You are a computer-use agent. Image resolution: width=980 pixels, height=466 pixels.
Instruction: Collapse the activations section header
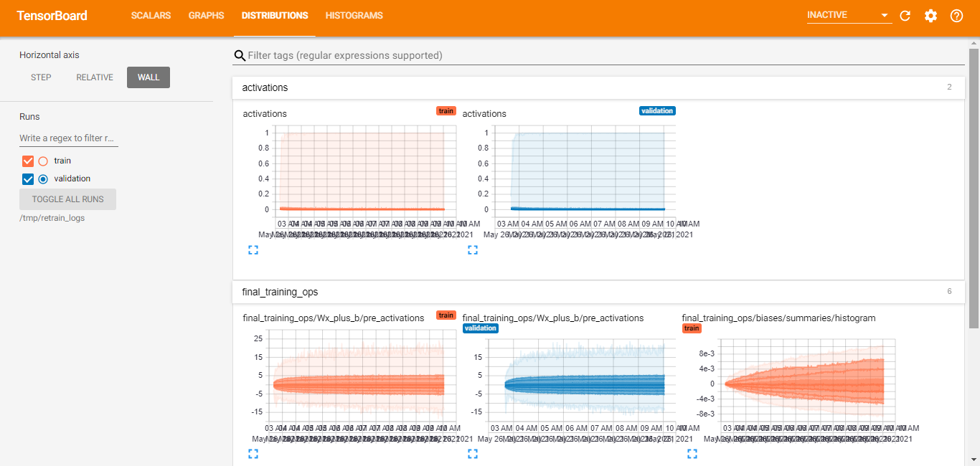tap(598, 87)
